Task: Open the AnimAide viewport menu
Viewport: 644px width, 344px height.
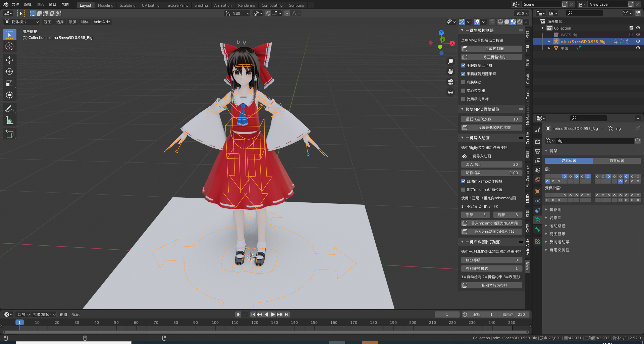Action: [x=102, y=22]
